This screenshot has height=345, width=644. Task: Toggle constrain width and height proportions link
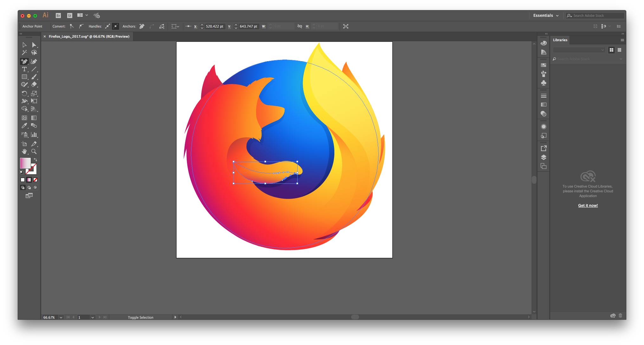pyautogui.click(x=300, y=26)
